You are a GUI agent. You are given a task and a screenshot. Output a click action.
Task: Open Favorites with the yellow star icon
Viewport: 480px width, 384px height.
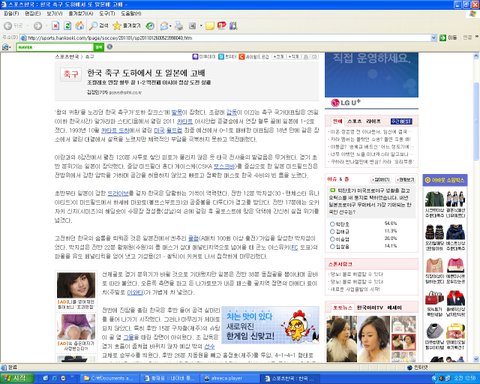pyautogui.click(x=117, y=26)
